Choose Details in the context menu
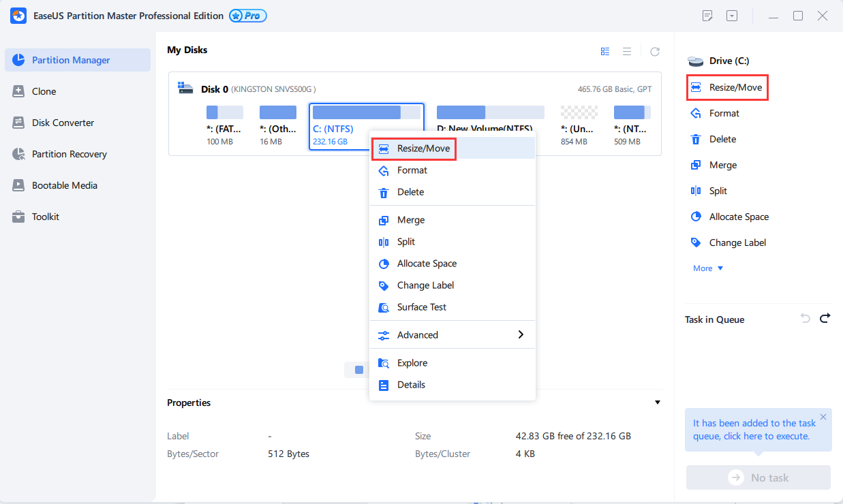 click(x=453, y=385)
